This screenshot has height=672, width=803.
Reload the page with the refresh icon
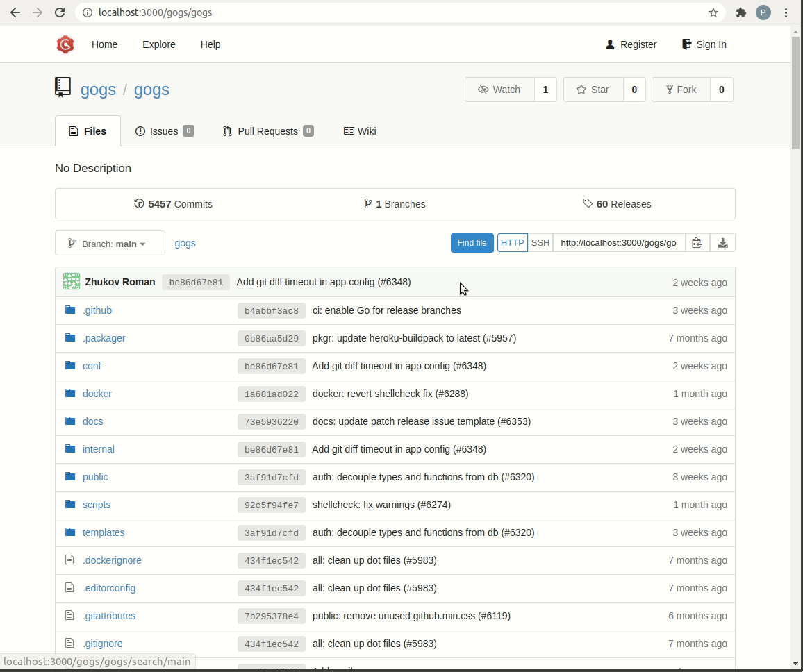pos(60,12)
